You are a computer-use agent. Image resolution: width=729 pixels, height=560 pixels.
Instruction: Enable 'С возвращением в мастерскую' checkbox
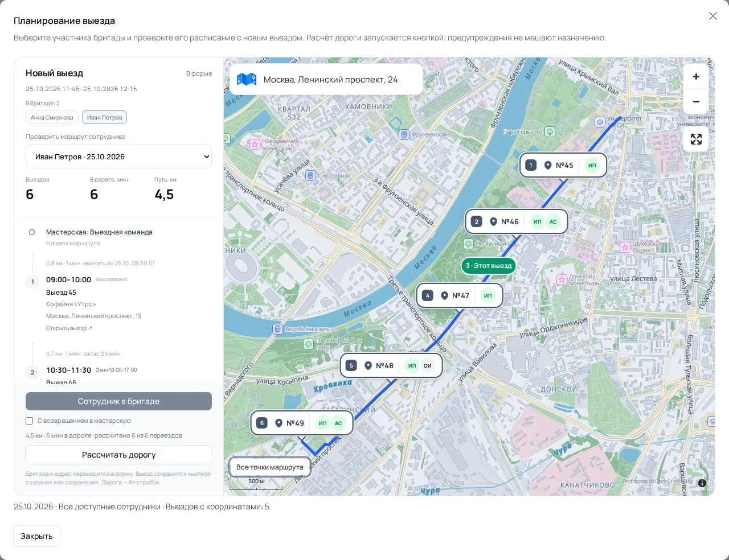coord(30,421)
